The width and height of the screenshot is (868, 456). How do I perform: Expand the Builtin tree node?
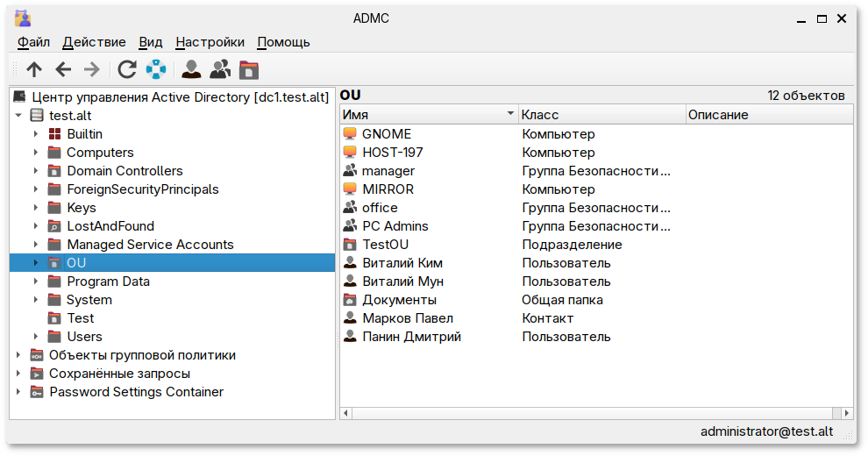(x=36, y=134)
